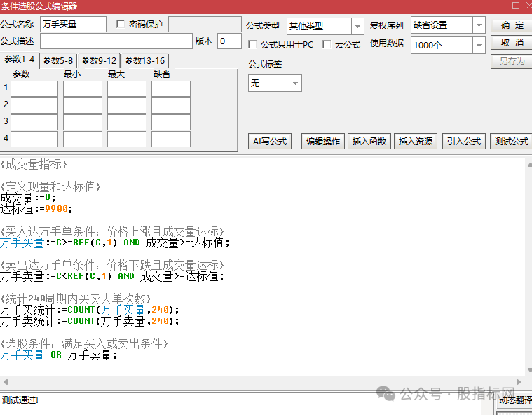Image resolution: width=532 pixels, height=415 pixels.
Task: Toggle the 云公式 checkbox
Action: point(327,44)
